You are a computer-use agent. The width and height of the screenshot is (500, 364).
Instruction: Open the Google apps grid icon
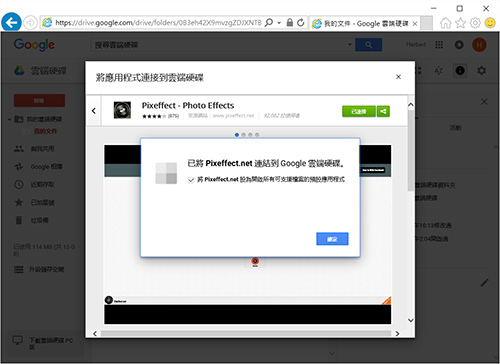439,45
